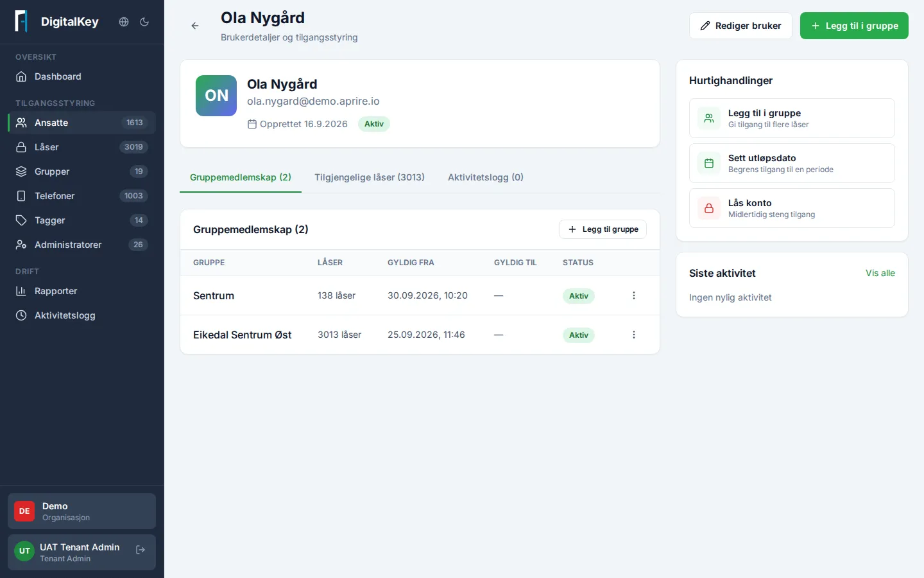Click the Eikedal Sentrum Øst group name
The width and height of the screenshot is (924, 578).
(x=243, y=335)
